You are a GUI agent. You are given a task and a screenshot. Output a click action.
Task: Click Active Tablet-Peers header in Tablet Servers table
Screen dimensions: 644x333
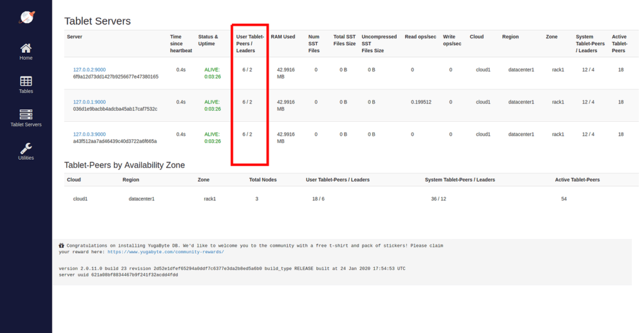(619, 43)
